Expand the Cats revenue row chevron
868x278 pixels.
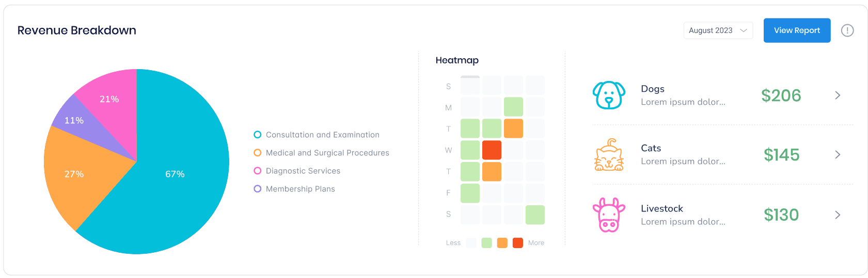pyautogui.click(x=838, y=155)
